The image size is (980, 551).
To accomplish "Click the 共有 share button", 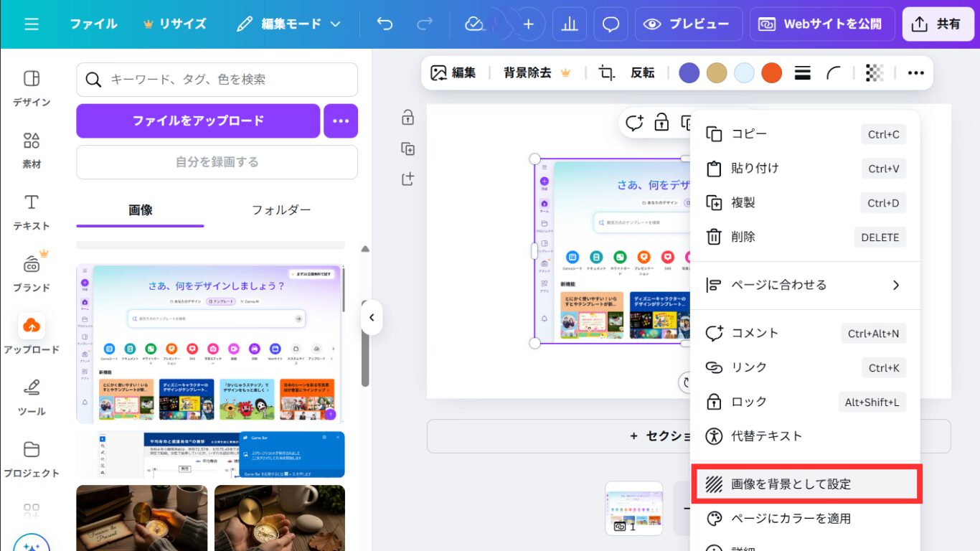I will 938,24.
